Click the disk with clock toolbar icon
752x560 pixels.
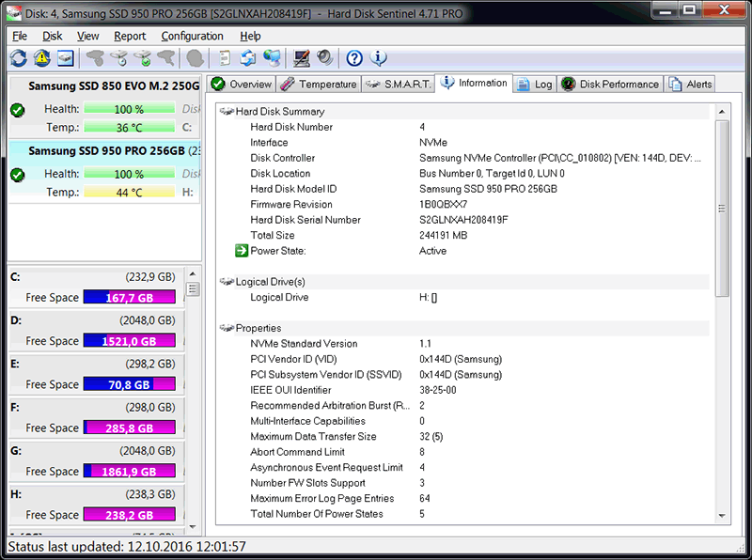(x=119, y=58)
